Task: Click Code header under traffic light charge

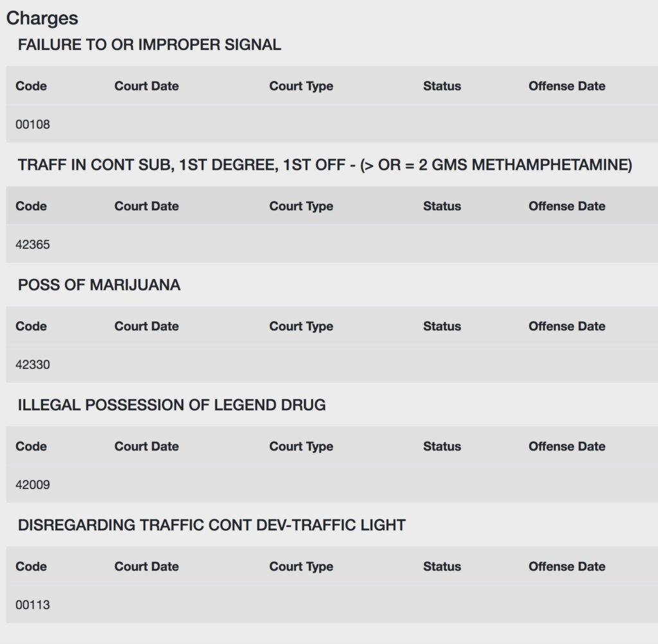Action: (x=31, y=566)
